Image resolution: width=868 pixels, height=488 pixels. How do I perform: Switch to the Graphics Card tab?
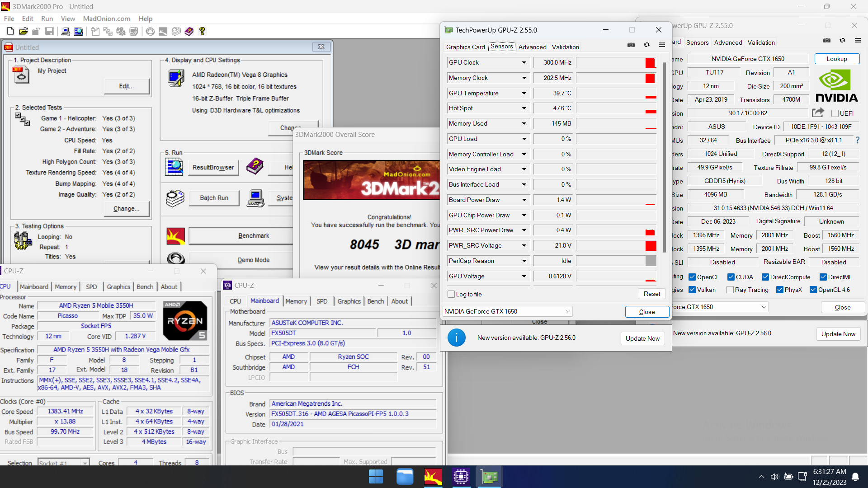point(465,47)
